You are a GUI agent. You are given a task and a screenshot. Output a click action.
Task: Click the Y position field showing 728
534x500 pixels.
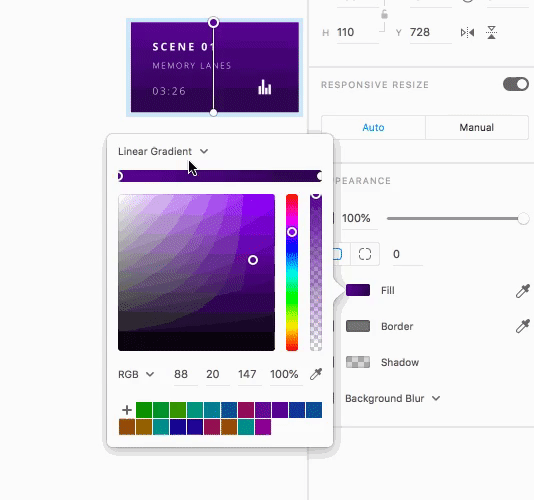click(x=430, y=33)
